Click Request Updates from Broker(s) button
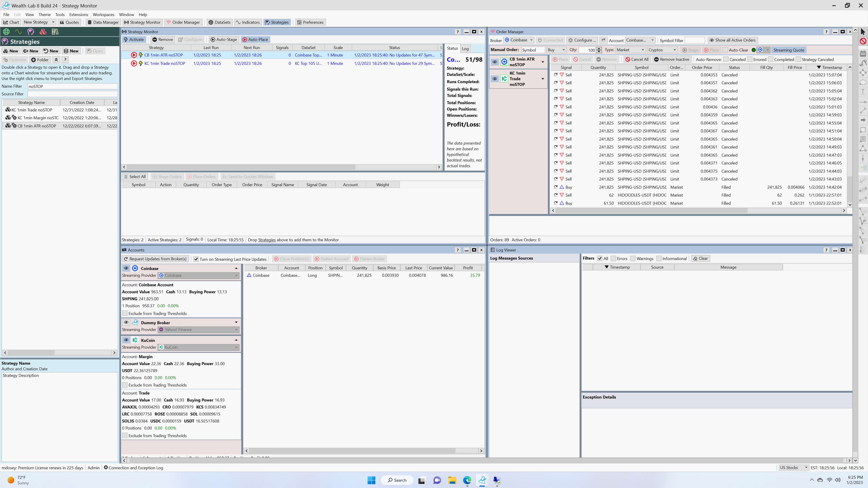This screenshot has height=488, width=868. (x=155, y=259)
